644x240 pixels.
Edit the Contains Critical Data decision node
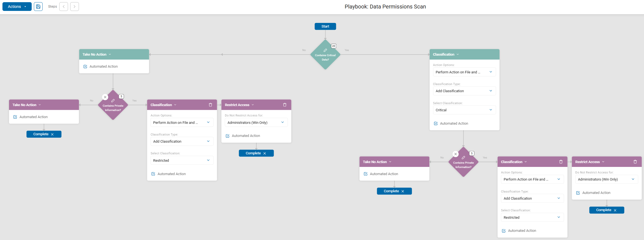click(325, 50)
